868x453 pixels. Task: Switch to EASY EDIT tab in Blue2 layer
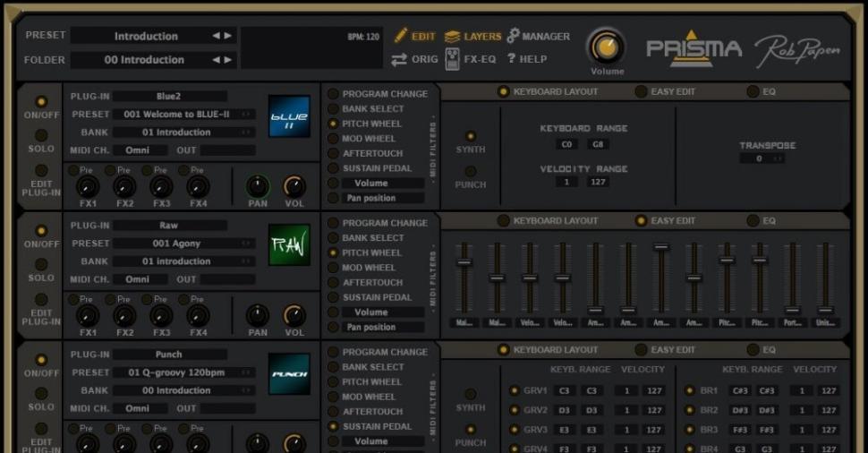coord(641,91)
